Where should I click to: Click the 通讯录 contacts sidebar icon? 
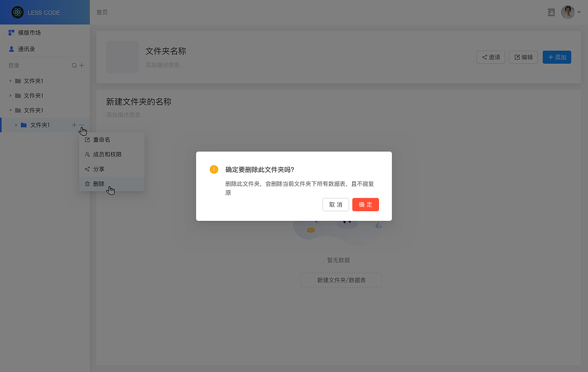click(11, 49)
